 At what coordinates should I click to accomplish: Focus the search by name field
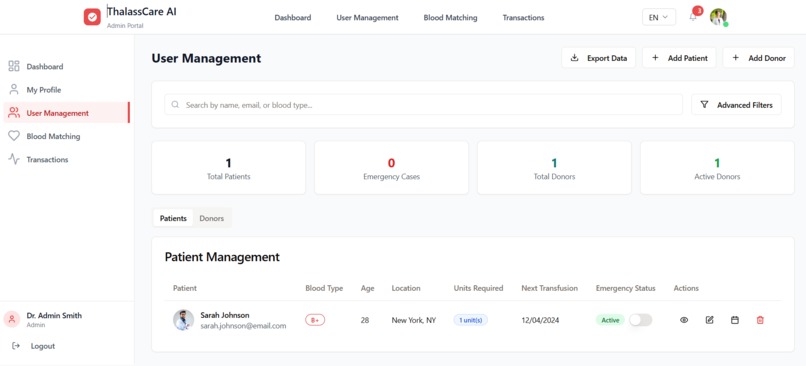pos(423,105)
